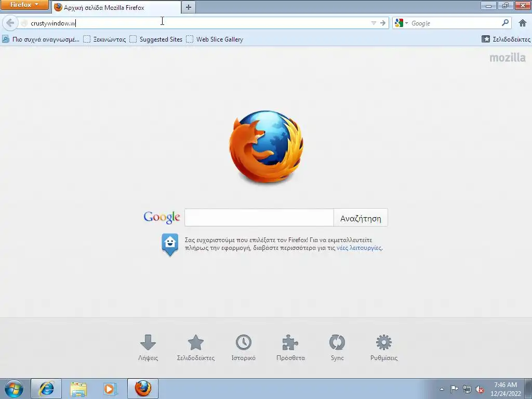The height and width of the screenshot is (399, 532).
Task: Open the Πιο συχνά αναγνωσμέ... bookmarks folder
Action: point(41,39)
